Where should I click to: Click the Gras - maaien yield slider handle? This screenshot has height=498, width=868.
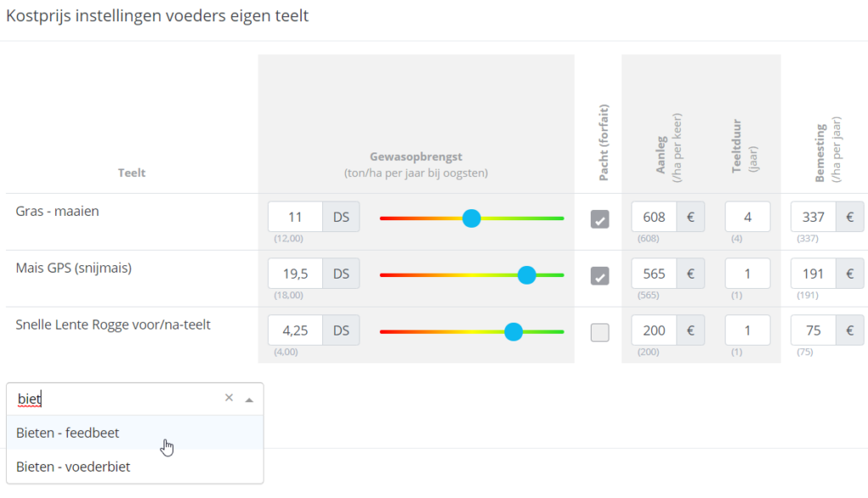[x=471, y=219]
